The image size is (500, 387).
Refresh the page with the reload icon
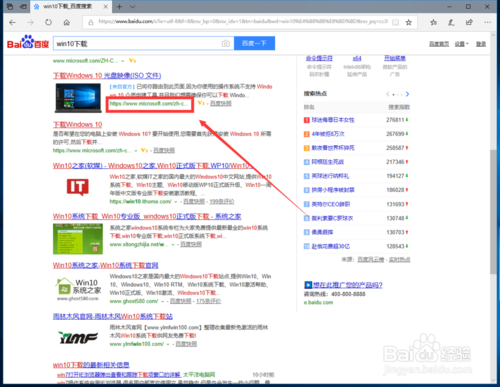(x=48, y=22)
